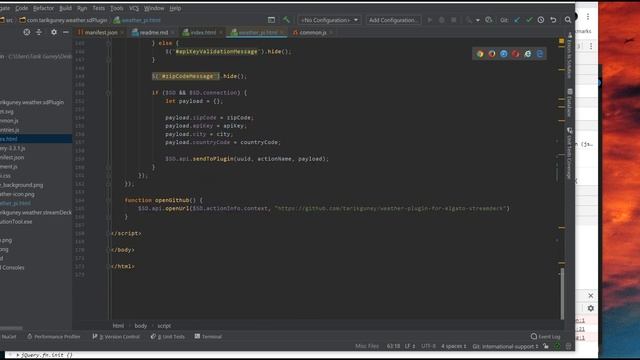Open the Help menu
The width and height of the screenshot is (640, 360).
click(x=175, y=8)
